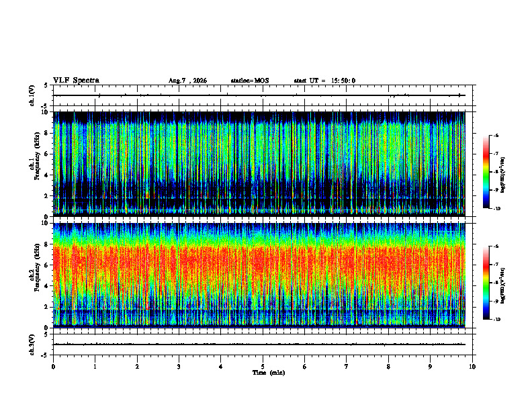Viewport: 532px width, 411px height.
Task: Click the "VLF Spectra" plot title
Action: 76,81
